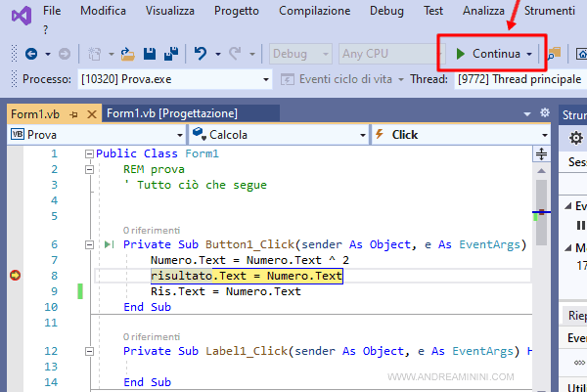Click the Save file floppy icon

(x=151, y=53)
